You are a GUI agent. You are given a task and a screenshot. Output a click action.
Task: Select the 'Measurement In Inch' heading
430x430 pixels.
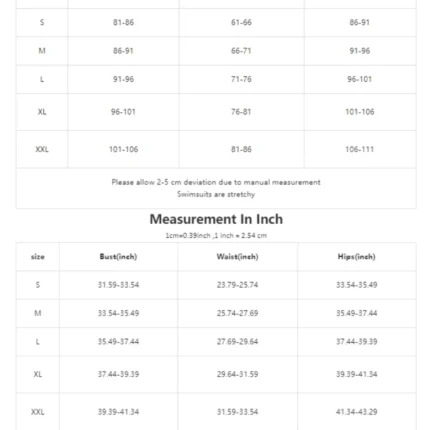216,219
